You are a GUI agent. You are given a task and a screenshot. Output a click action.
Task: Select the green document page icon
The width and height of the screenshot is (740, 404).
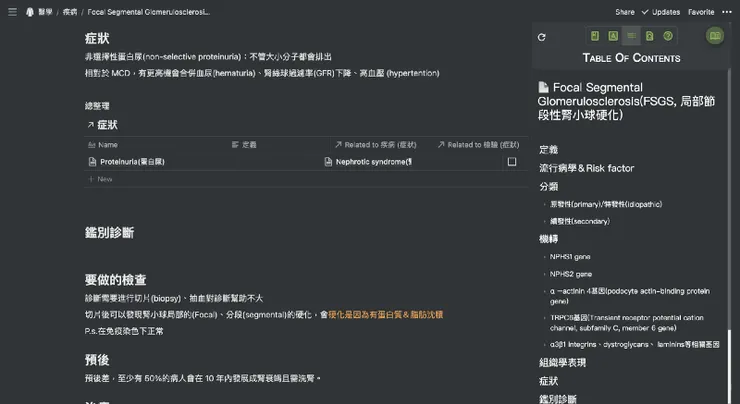[x=649, y=36]
